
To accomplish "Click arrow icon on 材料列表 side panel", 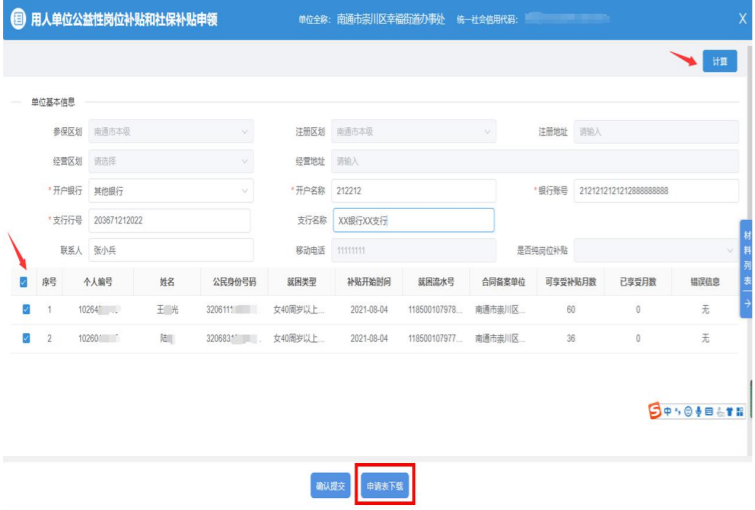I will [x=746, y=301].
